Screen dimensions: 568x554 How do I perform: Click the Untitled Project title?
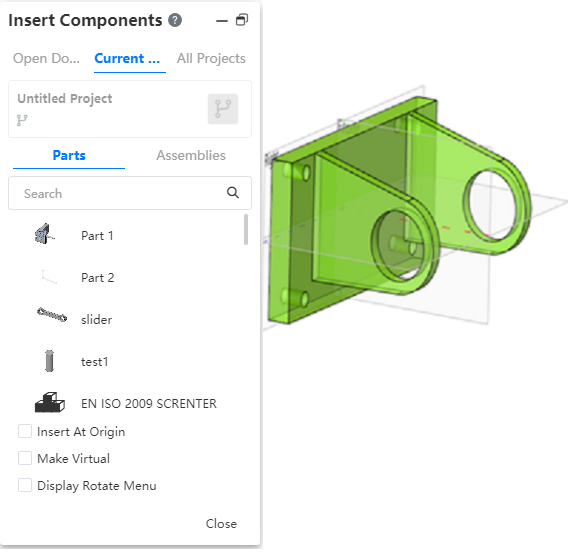[x=65, y=99]
